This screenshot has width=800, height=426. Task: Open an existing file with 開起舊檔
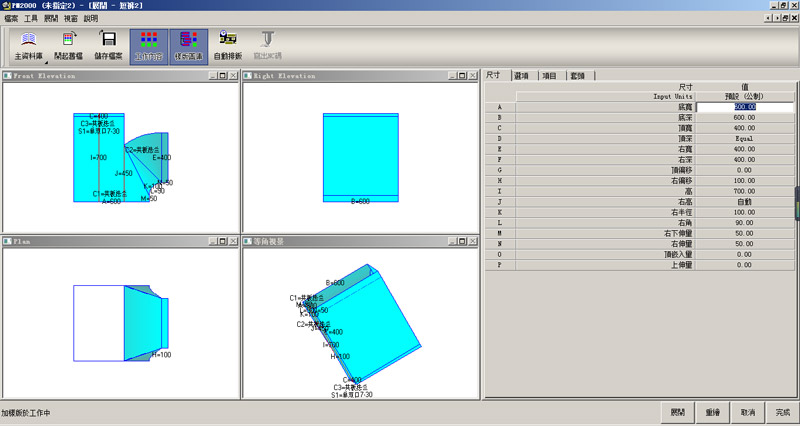coord(68,46)
